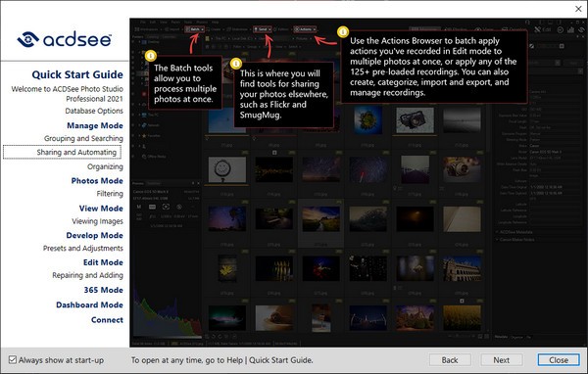588x374 pixels.
Task: Click the Close button
Action: [559, 360]
